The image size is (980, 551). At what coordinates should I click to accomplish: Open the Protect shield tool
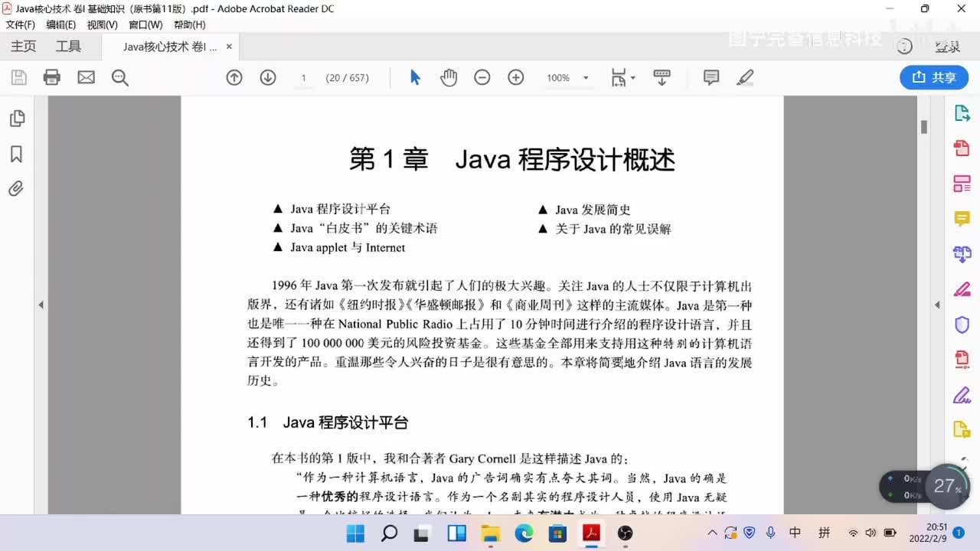(x=962, y=324)
